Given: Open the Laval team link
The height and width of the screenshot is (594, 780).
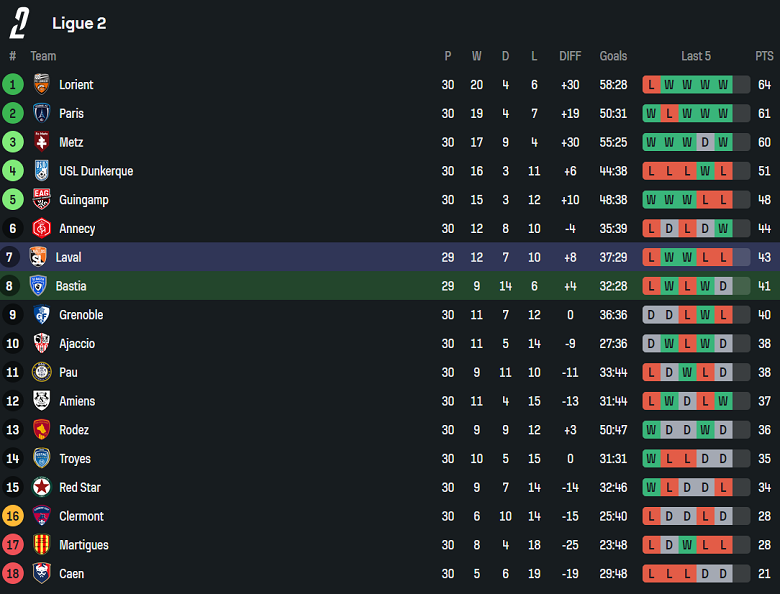Looking at the screenshot, I should coord(69,258).
